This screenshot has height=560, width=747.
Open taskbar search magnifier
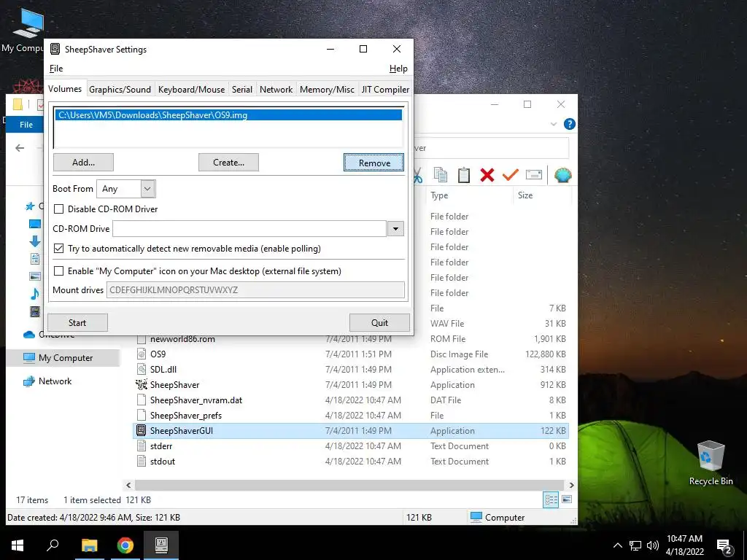(53, 545)
